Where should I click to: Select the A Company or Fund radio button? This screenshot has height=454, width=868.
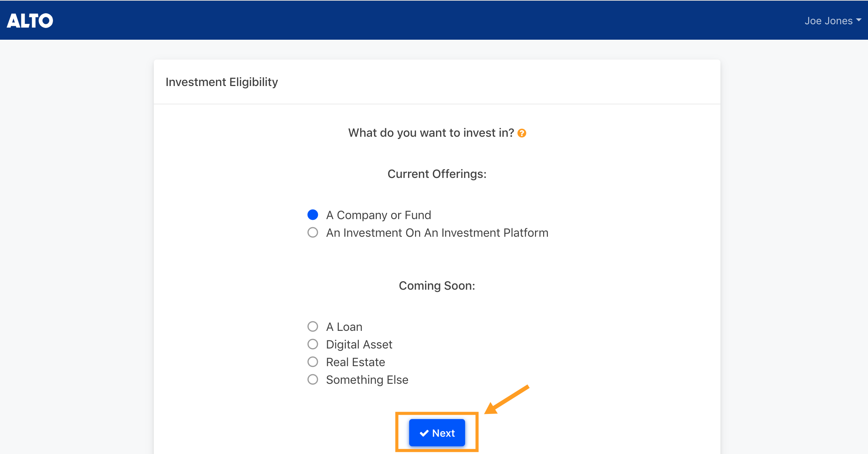coord(313,215)
